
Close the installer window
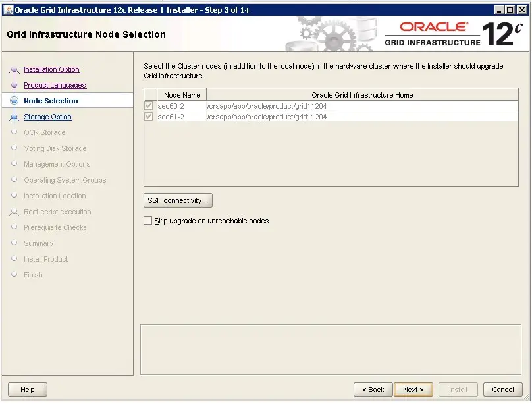coord(522,10)
